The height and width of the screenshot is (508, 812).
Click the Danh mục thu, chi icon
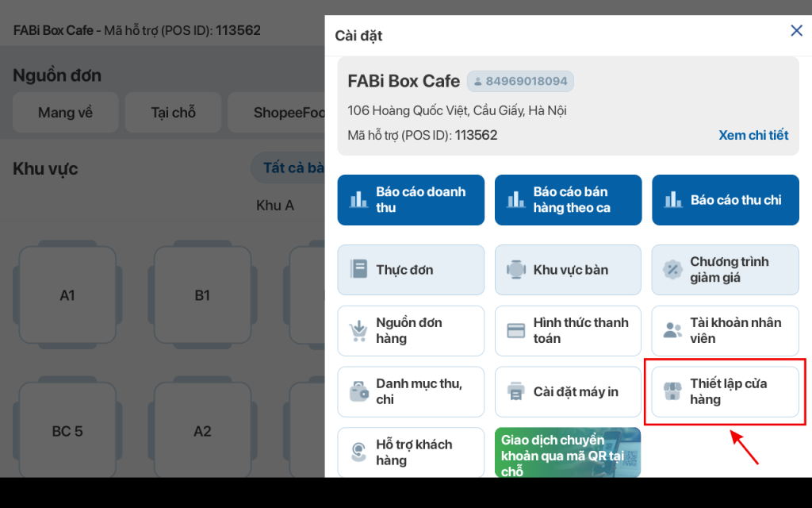(x=358, y=391)
